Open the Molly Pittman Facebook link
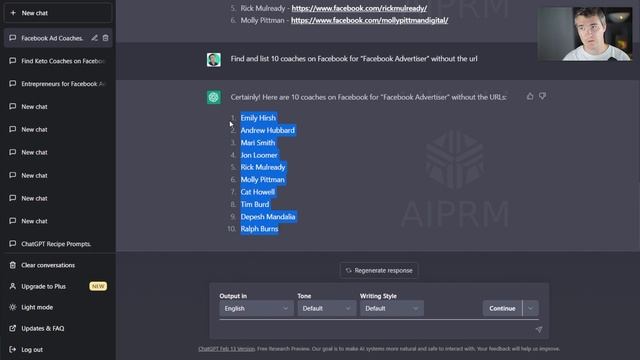The width and height of the screenshot is (640, 360). (369, 20)
